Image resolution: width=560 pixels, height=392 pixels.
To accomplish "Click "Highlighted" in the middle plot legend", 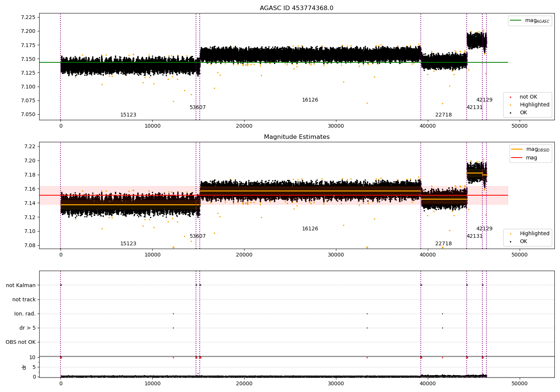I will pos(535,234).
